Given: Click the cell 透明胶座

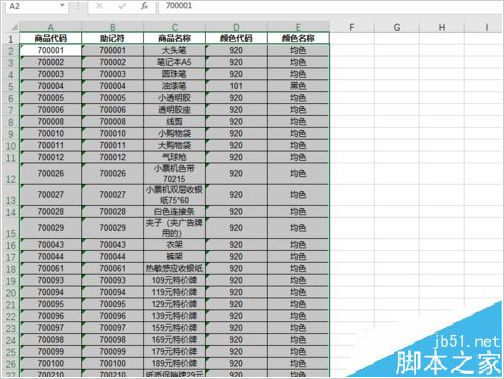Looking at the screenshot, I should [174, 110].
